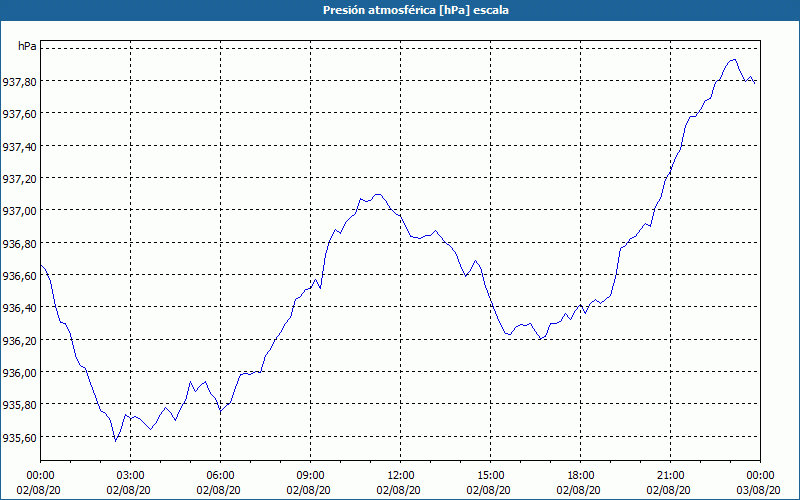Viewport: 800px width, 500px height.
Task: Click the 936,40 axis label
Action: pyautogui.click(x=19, y=307)
